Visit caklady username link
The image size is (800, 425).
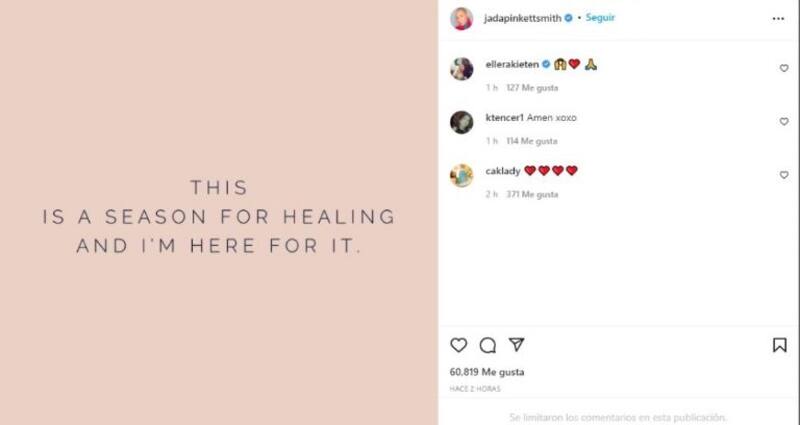coord(503,171)
